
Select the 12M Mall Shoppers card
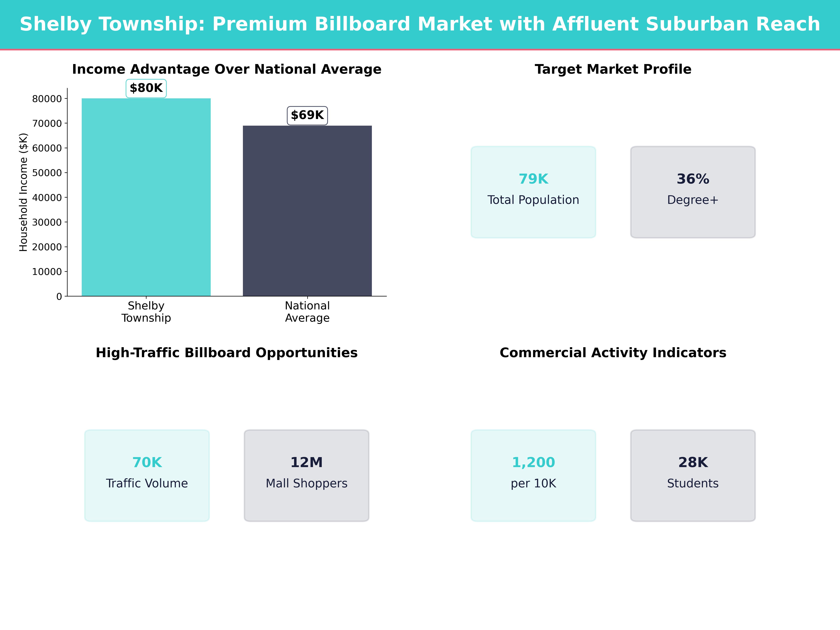tap(306, 475)
